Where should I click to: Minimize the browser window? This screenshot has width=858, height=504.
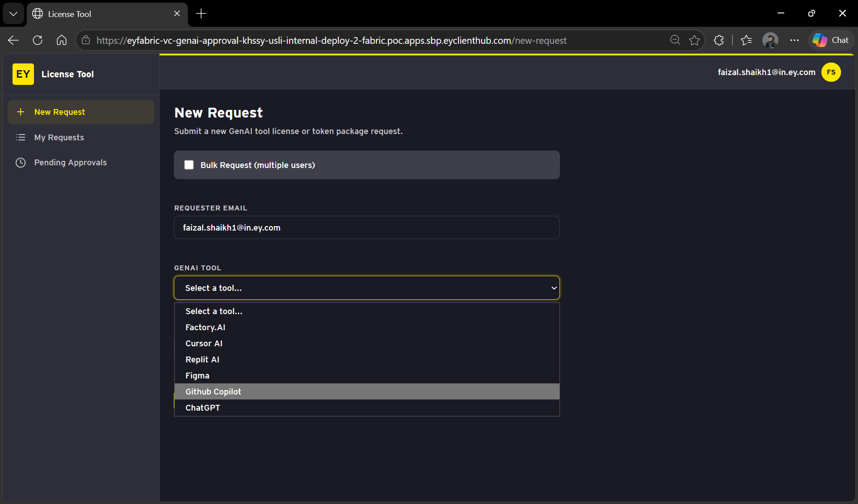(x=781, y=14)
